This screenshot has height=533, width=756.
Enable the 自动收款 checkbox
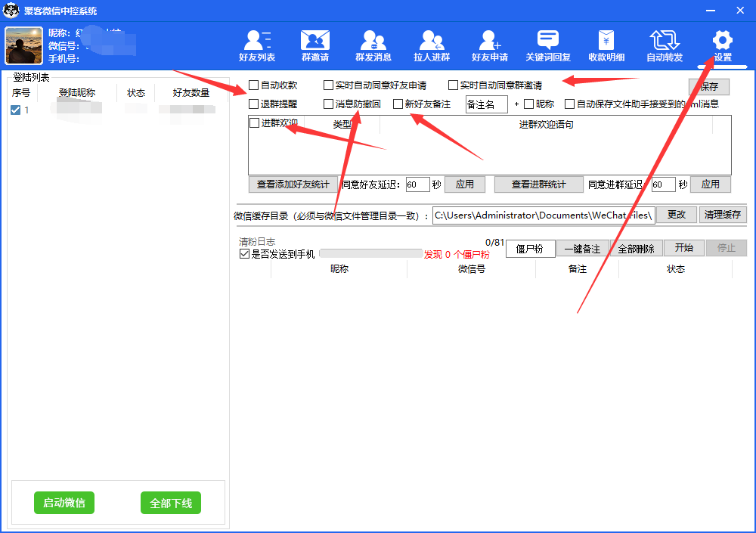254,85
